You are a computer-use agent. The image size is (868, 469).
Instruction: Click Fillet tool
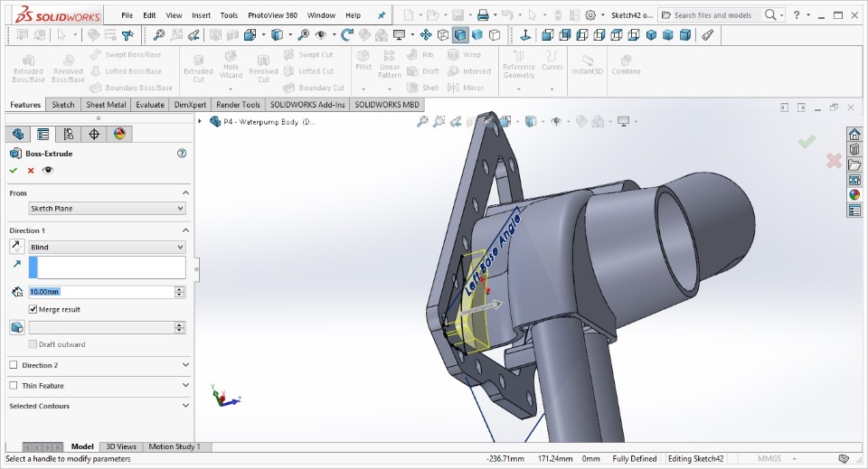click(x=363, y=61)
